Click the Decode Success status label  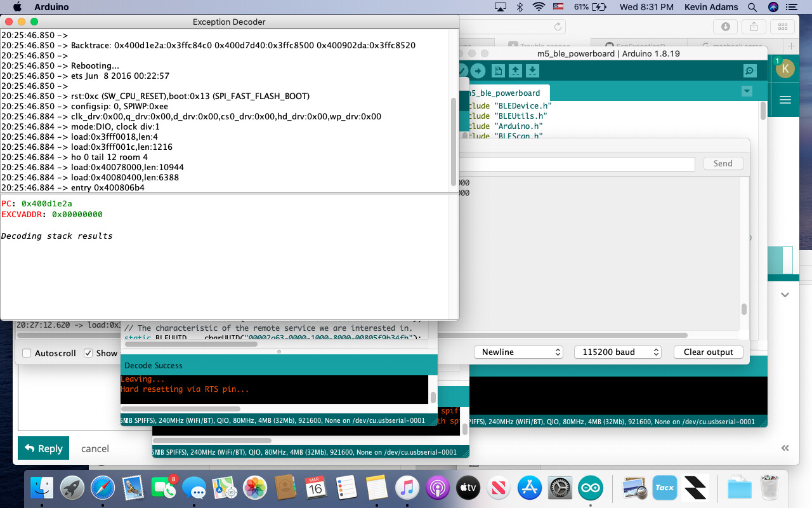point(154,365)
